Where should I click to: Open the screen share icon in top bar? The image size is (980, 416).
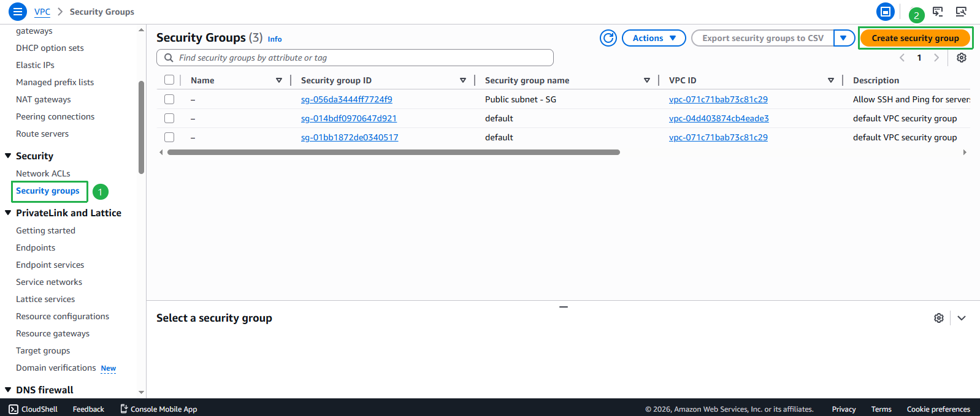point(938,12)
